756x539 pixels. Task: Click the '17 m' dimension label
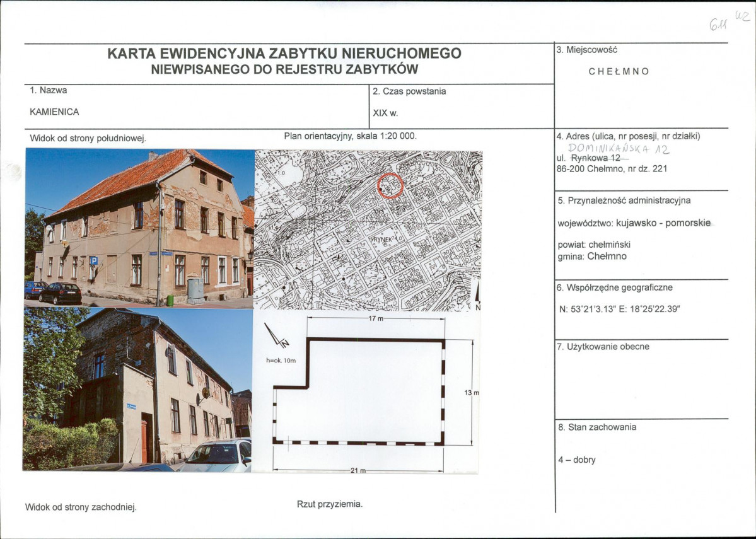(376, 318)
